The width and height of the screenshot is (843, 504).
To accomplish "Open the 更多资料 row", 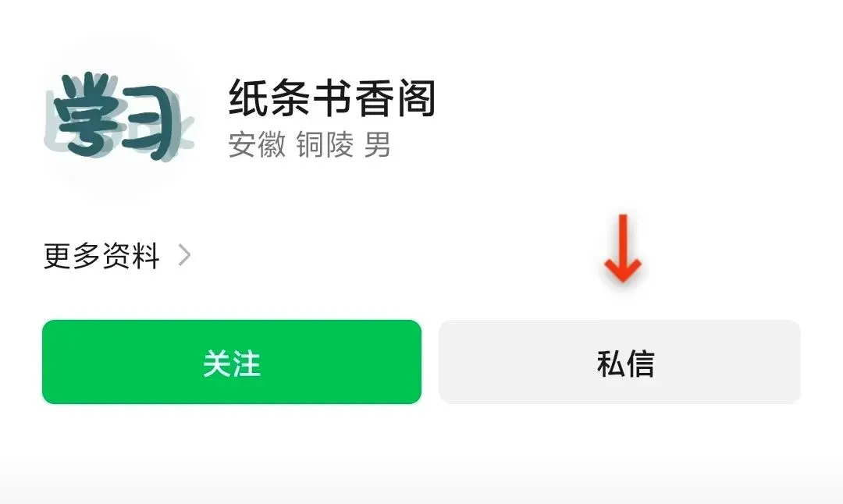I will coord(117,255).
